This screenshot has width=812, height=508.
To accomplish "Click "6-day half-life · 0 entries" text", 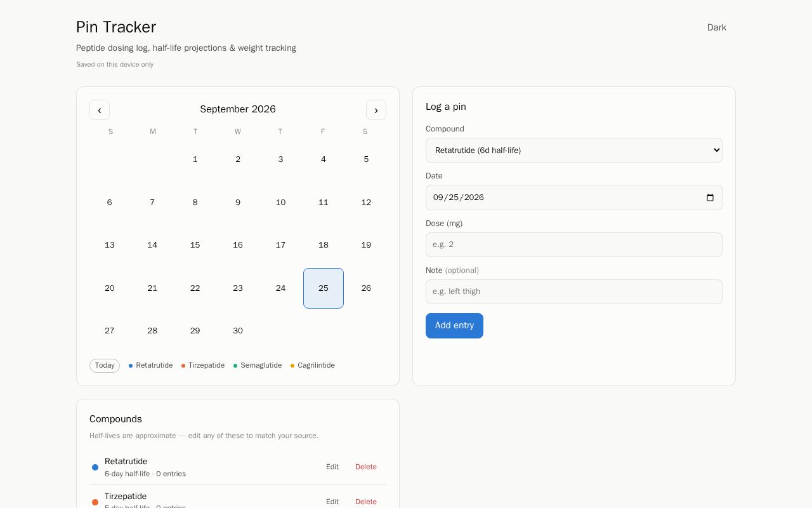I will tap(145, 474).
